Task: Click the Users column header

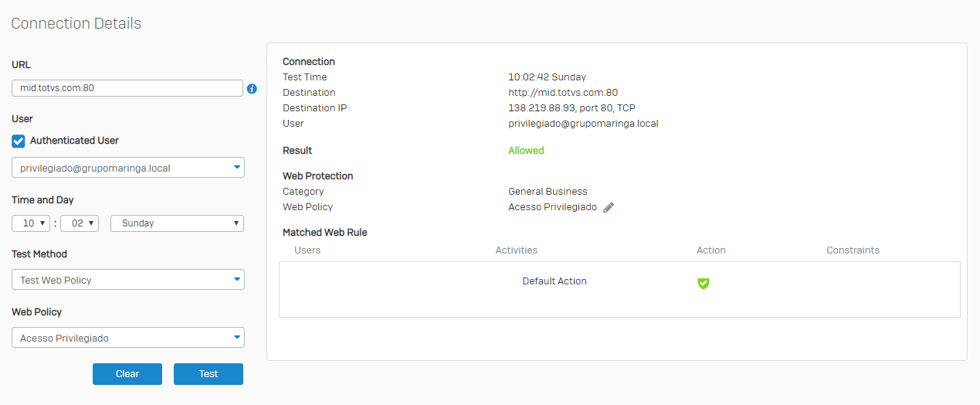Action: point(307,250)
